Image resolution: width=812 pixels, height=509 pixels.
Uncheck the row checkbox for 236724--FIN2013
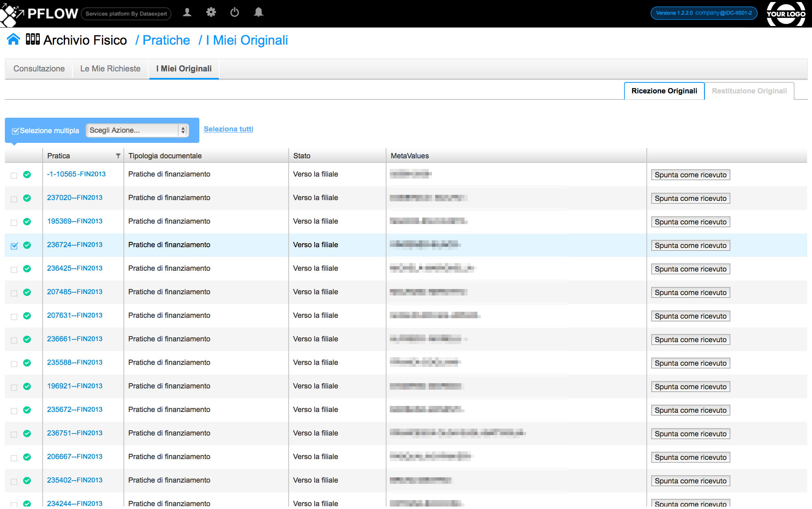tap(14, 246)
